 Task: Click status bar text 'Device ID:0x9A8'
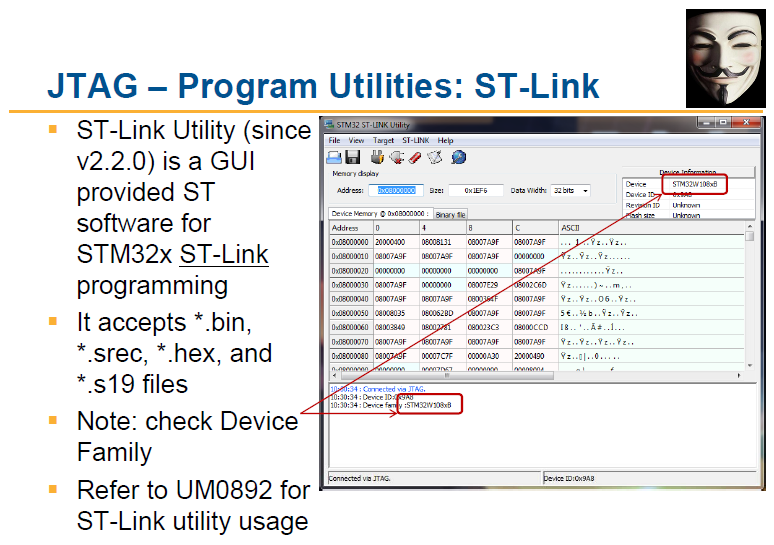point(569,478)
